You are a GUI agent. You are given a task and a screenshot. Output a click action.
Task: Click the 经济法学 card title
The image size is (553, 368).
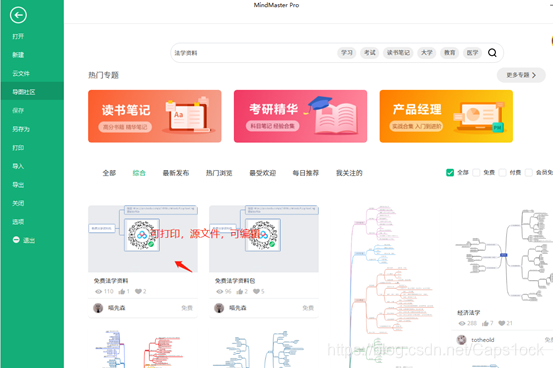click(469, 313)
